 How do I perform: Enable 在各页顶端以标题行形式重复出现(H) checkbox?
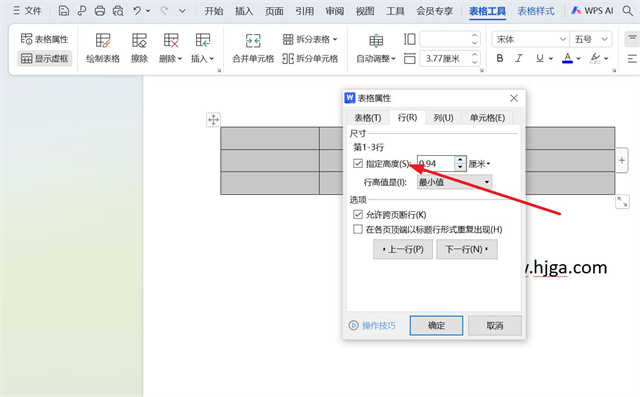[358, 229]
